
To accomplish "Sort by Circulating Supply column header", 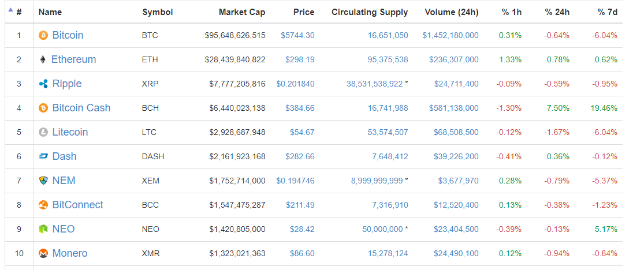I will [x=370, y=12].
